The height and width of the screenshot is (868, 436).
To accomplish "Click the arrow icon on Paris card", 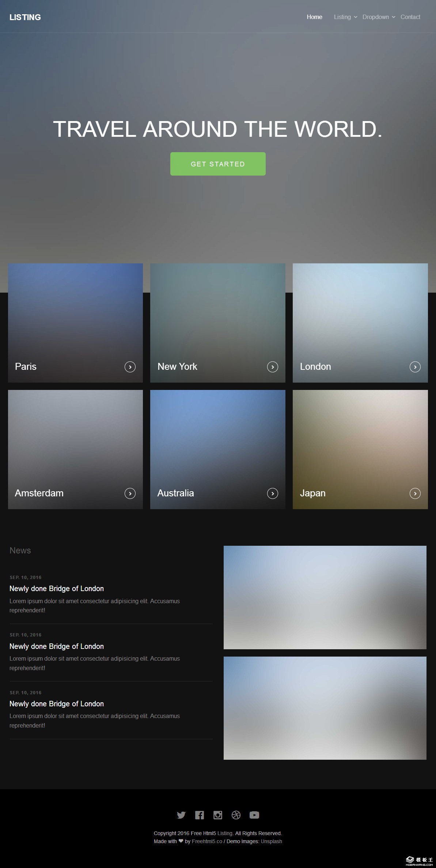I will [130, 367].
